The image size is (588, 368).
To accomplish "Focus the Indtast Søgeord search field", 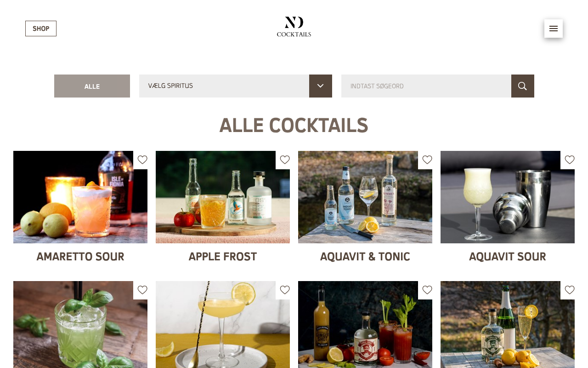I will (426, 86).
